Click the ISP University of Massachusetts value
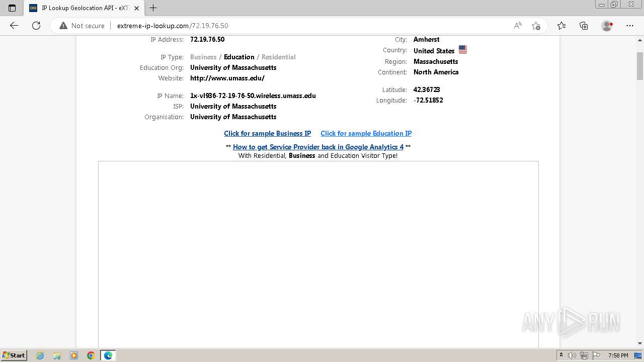This screenshot has width=644, height=362. click(233, 106)
